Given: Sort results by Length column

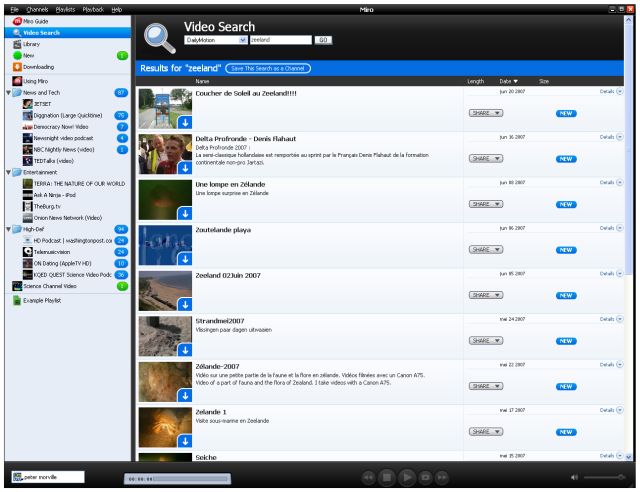Looking at the screenshot, I should tap(476, 81).
